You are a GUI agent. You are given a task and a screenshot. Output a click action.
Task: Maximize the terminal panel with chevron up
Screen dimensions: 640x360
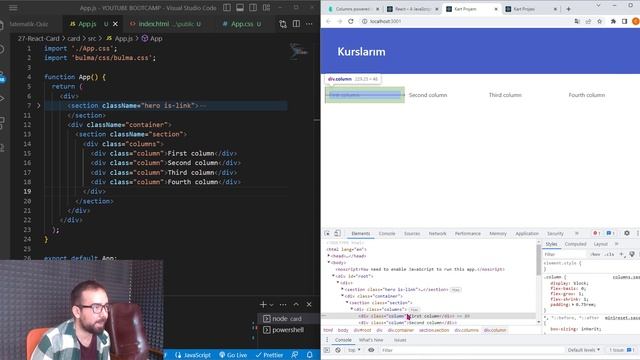(x=296, y=304)
